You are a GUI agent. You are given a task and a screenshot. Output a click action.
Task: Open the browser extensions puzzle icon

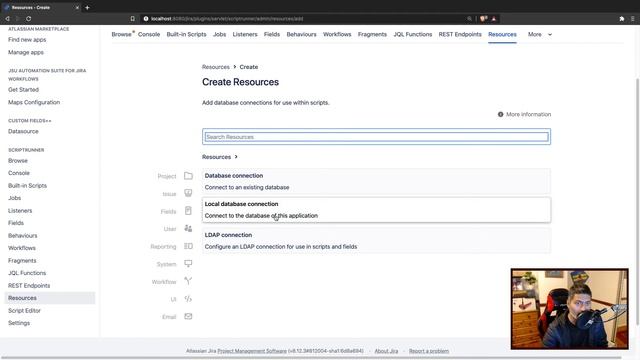[622, 19]
